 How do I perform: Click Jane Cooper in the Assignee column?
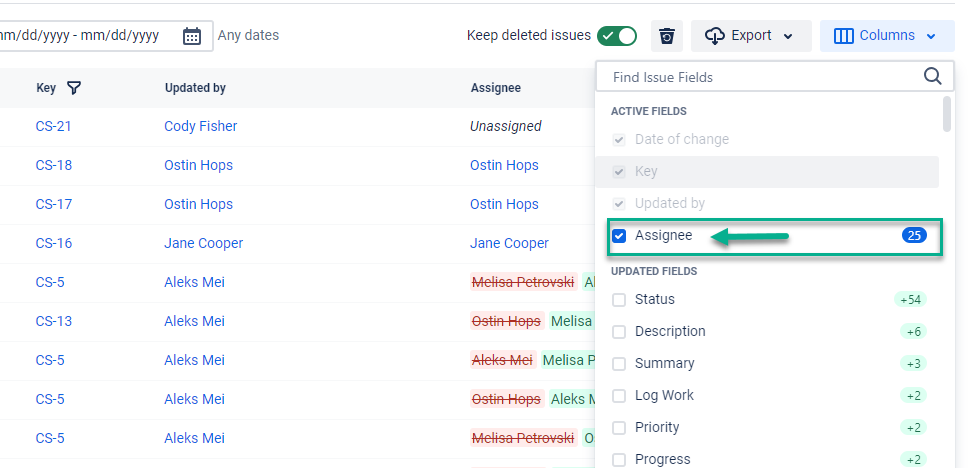[509, 243]
